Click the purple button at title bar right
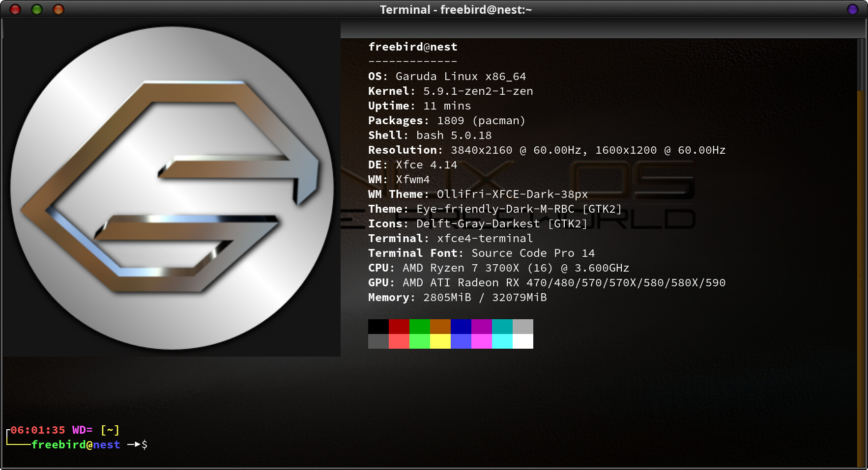The width and height of the screenshot is (868, 470). pos(853,9)
